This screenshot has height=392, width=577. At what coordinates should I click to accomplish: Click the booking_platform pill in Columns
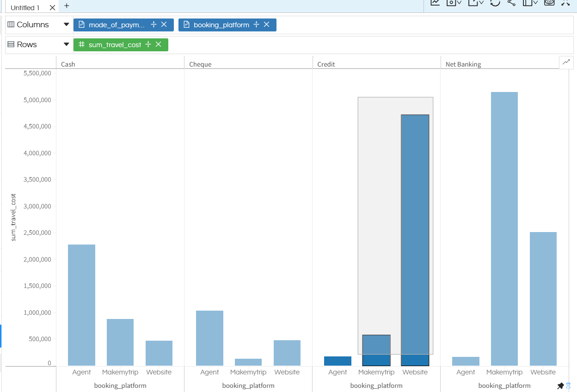[221, 25]
